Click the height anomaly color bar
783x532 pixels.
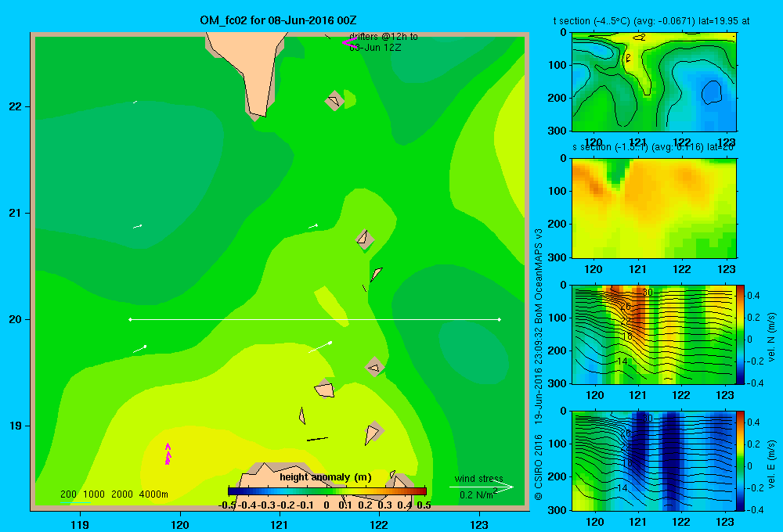click(x=327, y=491)
